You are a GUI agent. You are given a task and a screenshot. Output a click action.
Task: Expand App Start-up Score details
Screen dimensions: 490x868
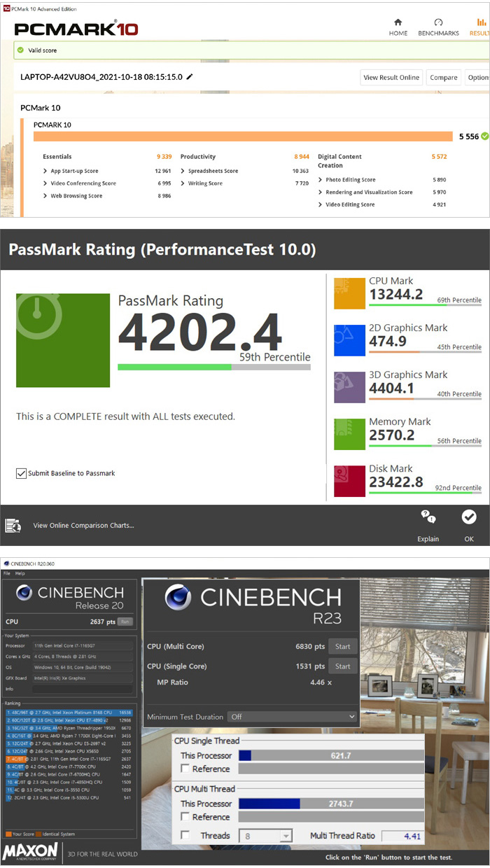[x=45, y=171]
